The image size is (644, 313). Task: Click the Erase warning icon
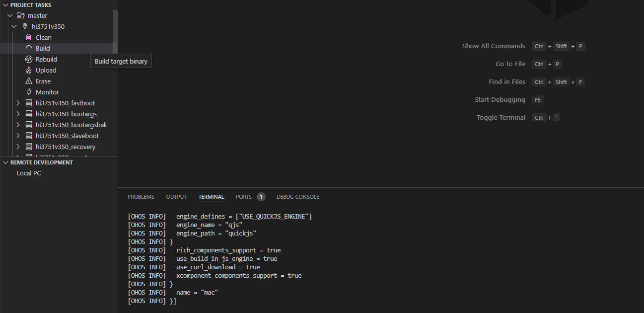coord(29,81)
